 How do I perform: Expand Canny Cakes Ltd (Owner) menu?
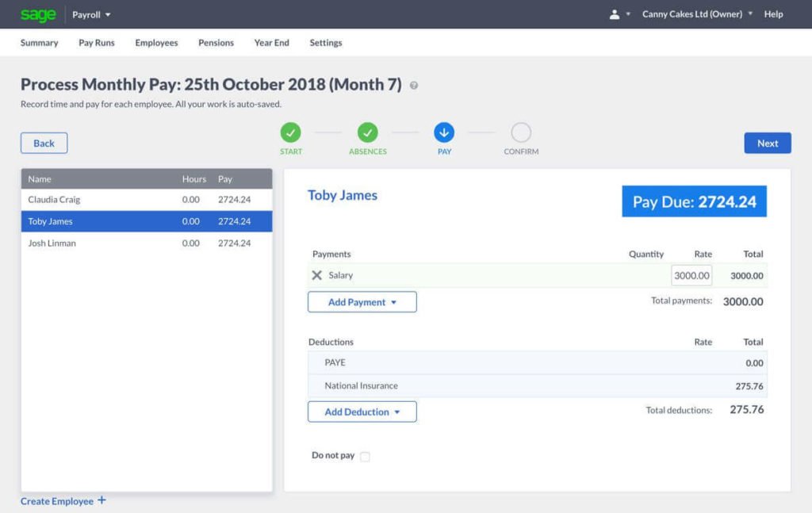pos(697,14)
